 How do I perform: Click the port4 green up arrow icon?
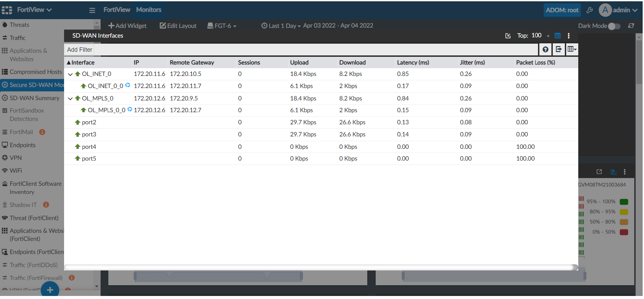[77, 146]
